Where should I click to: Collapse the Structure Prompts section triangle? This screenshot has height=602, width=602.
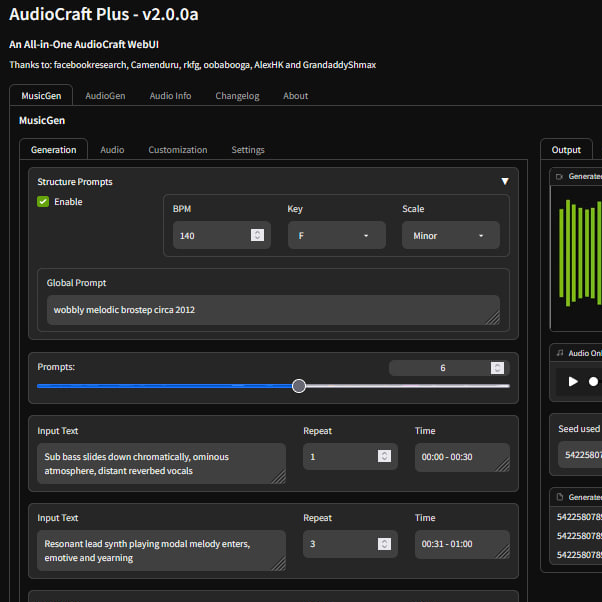505,181
